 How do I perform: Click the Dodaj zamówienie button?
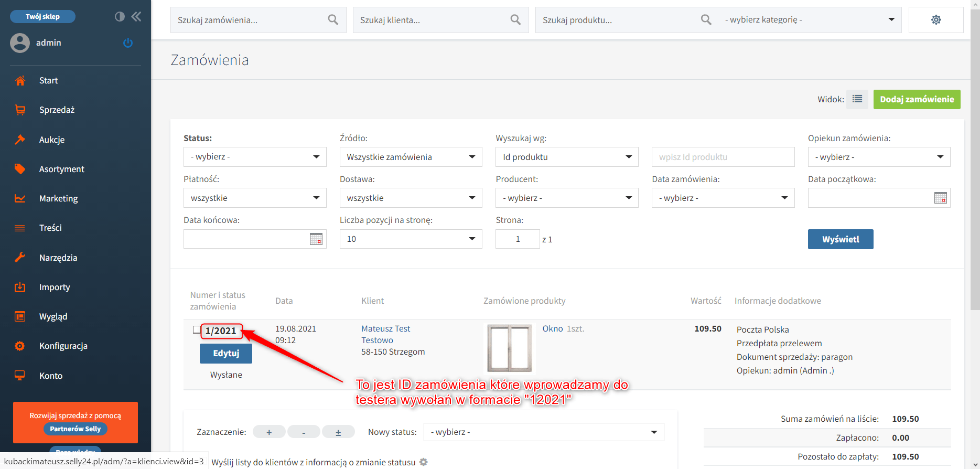point(917,99)
